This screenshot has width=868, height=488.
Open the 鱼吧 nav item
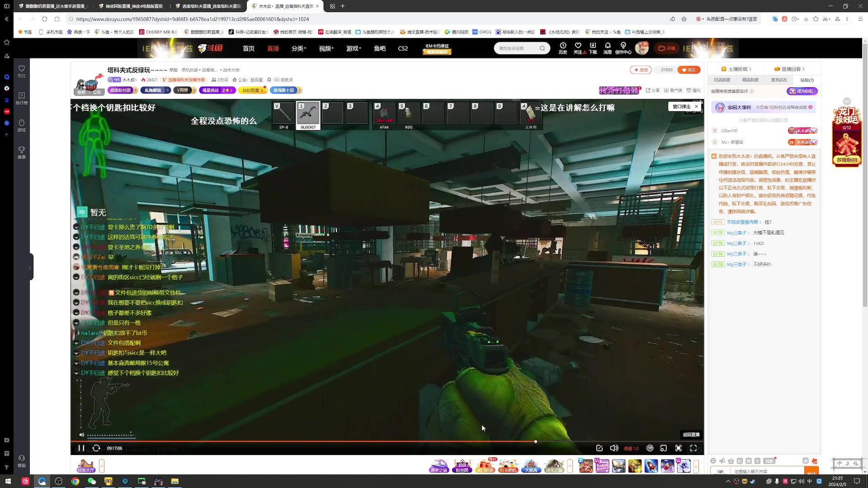click(380, 48)
